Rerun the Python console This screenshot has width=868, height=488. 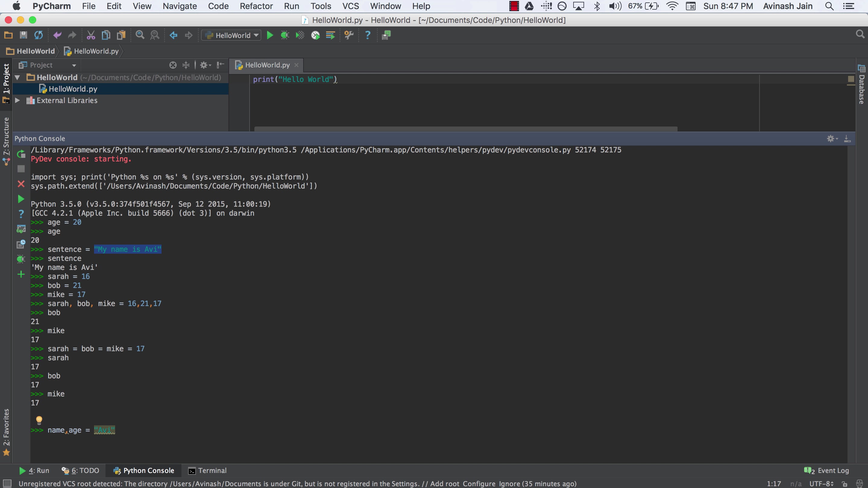coord(21,154)
